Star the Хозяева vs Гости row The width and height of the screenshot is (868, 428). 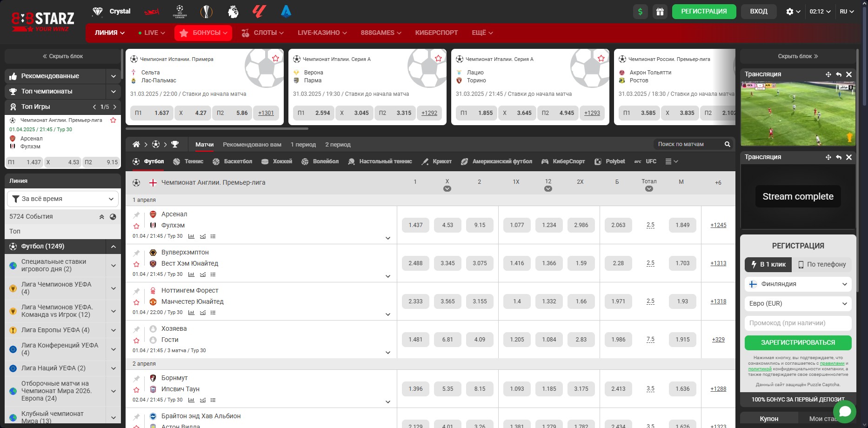(136, 341)
